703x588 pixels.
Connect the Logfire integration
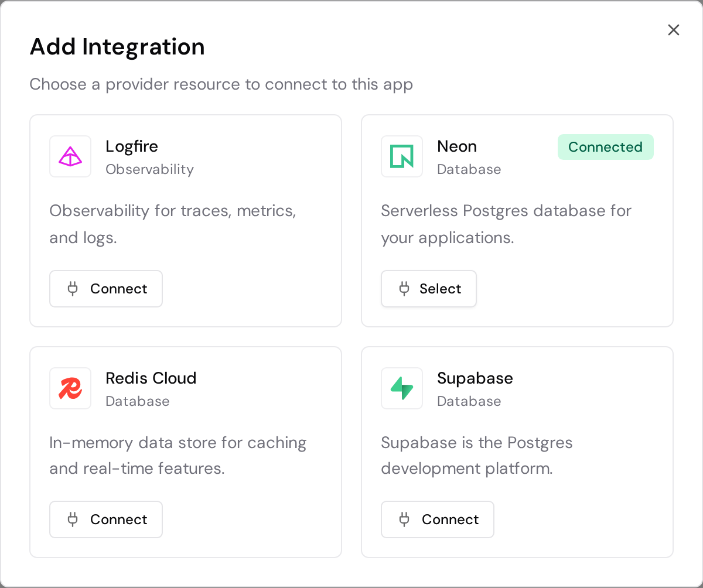pos(106,289)
